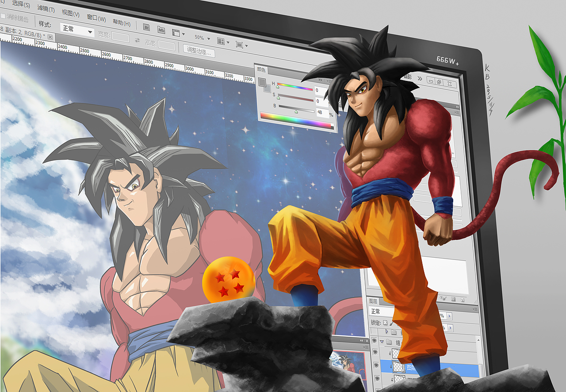566x392 pixels.
Task: Click the 调整边缘... button
Action: click(199, 52)
